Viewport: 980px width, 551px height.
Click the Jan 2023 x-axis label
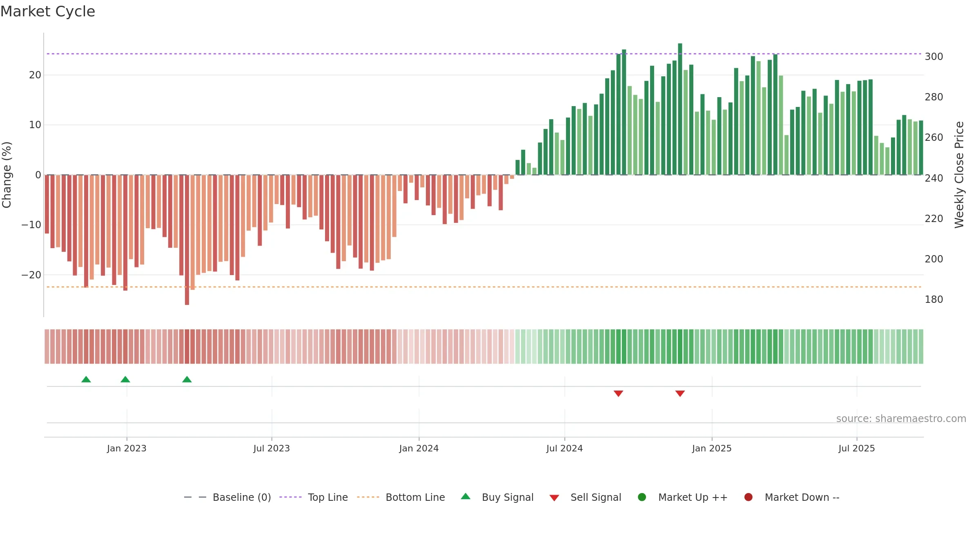(x=127, y=448)
